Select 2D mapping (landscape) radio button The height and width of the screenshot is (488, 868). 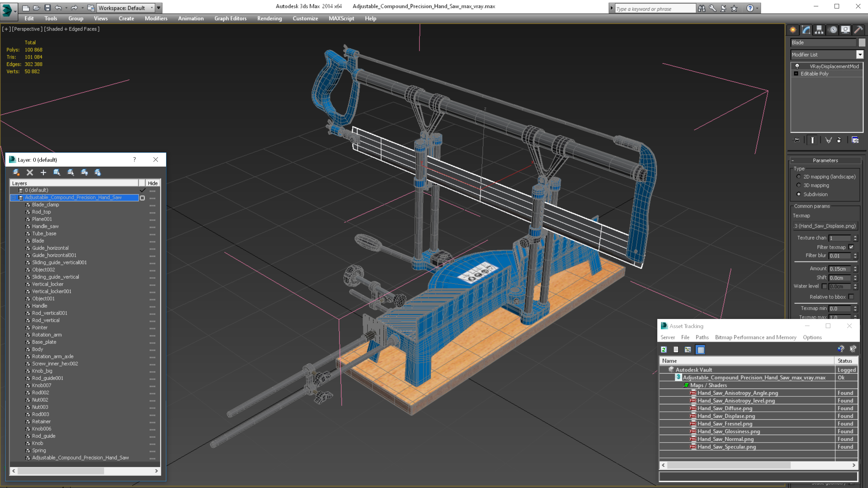coord(798,177)
